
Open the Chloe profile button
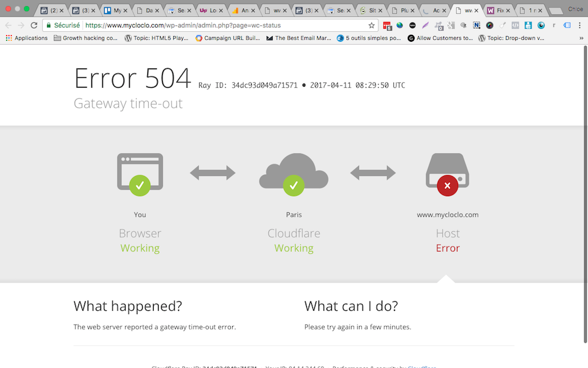point(575,9)
